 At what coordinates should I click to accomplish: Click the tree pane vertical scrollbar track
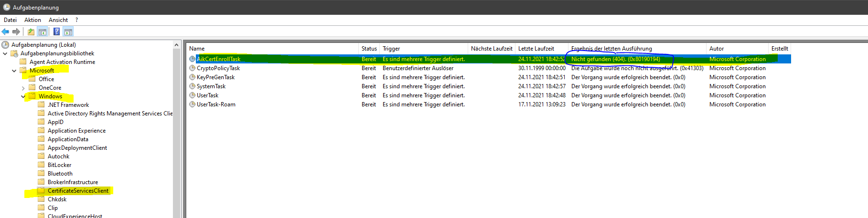tap(177, 134)
